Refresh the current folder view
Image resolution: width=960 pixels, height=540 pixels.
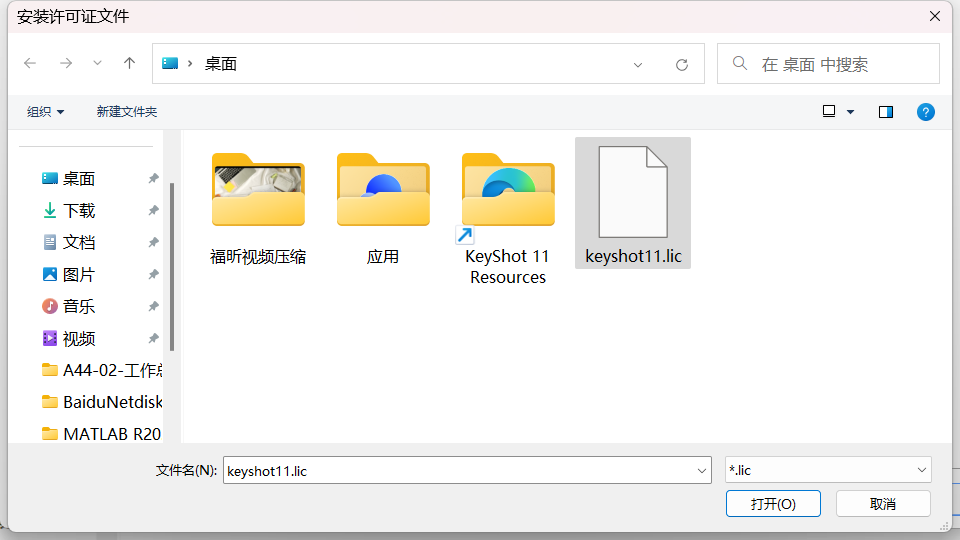coord(682,64)
